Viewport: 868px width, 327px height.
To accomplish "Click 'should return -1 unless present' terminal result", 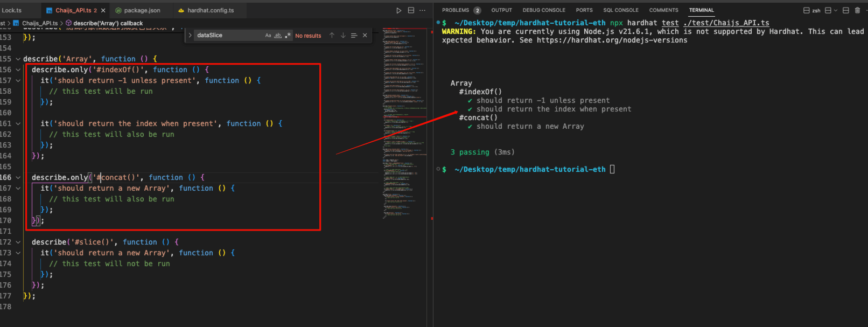I will point(543,101).
